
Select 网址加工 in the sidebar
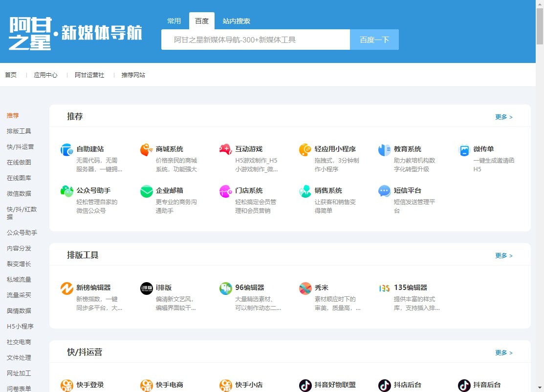19,373
